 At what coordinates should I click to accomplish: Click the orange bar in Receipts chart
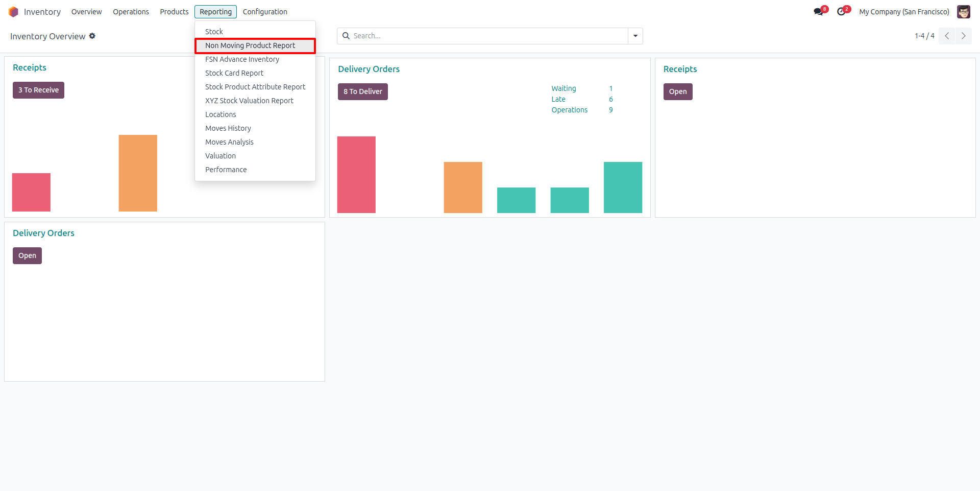(138, 173)
